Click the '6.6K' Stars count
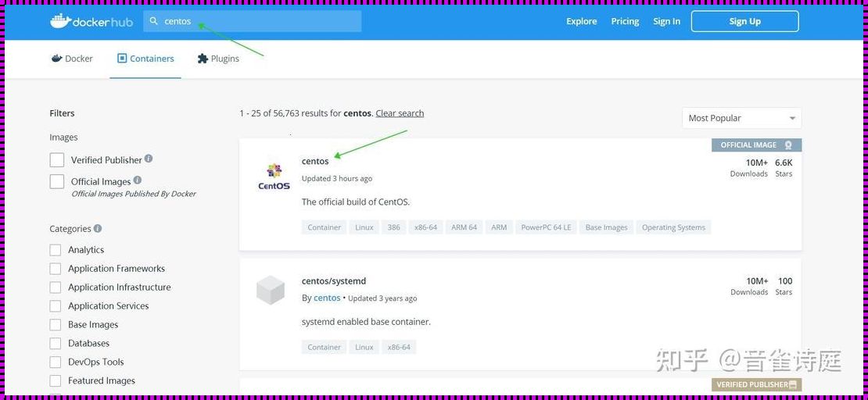The image size is (868, 400). 784,162
